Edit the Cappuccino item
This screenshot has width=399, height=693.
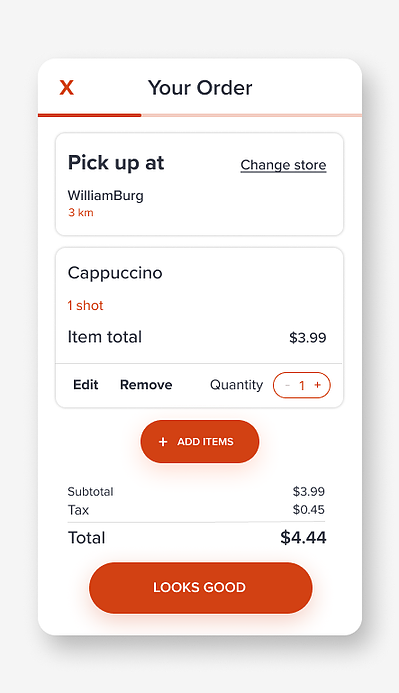86,385
